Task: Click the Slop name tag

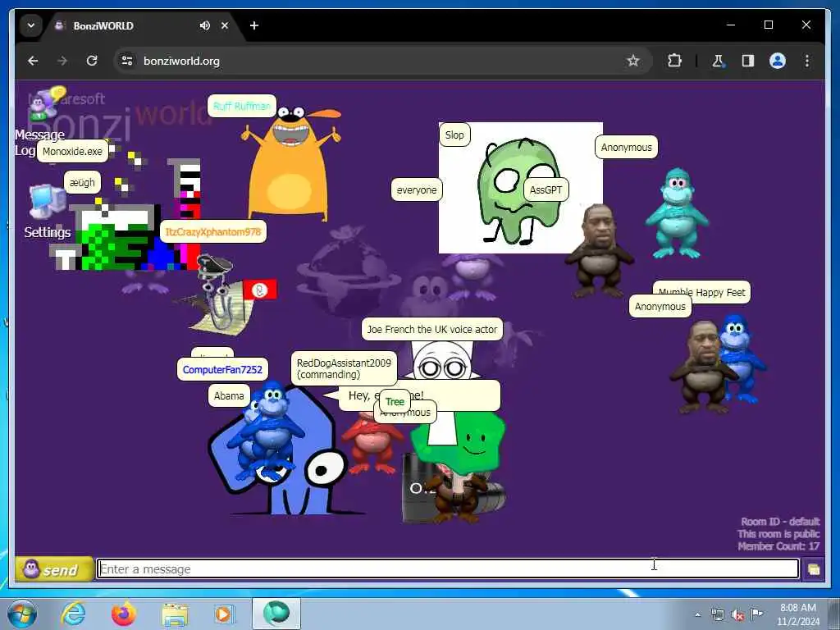Action: point(454,135)
